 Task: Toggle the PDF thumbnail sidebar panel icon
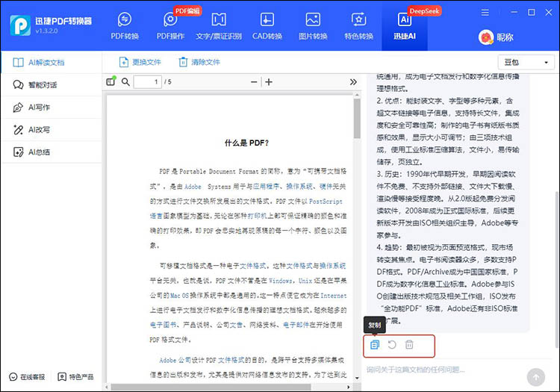coord(111,81)
